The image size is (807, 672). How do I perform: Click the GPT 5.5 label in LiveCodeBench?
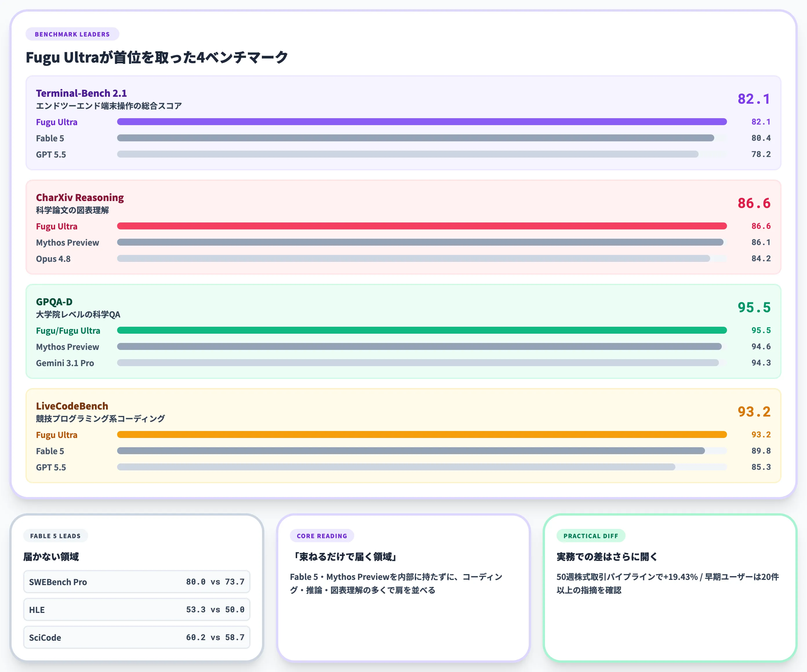tap(51, 467)
